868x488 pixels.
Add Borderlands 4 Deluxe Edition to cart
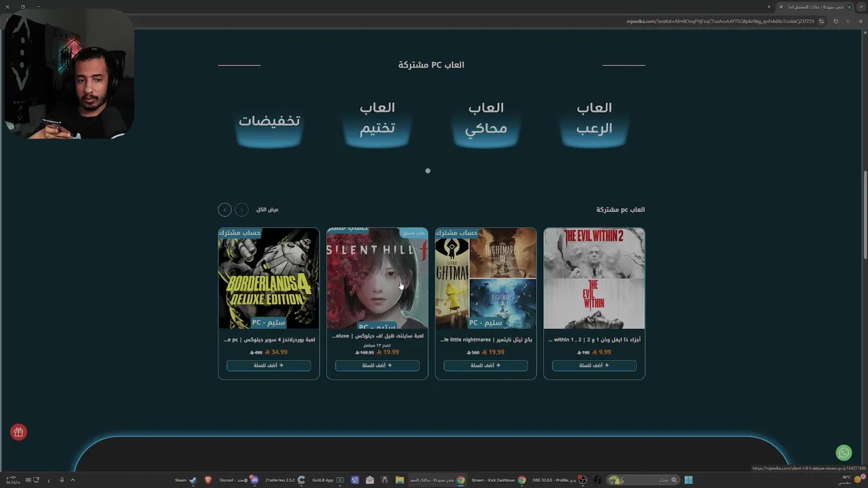click(x=269, y=365)
